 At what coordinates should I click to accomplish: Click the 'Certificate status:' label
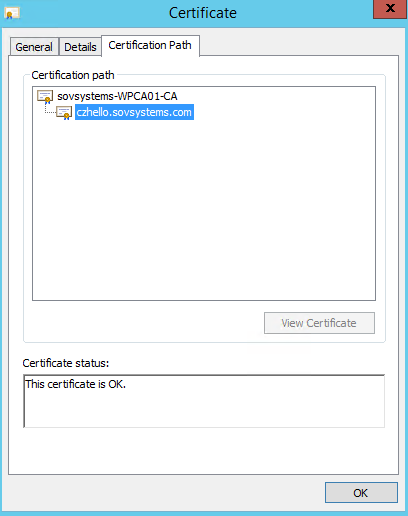(66, 363)
